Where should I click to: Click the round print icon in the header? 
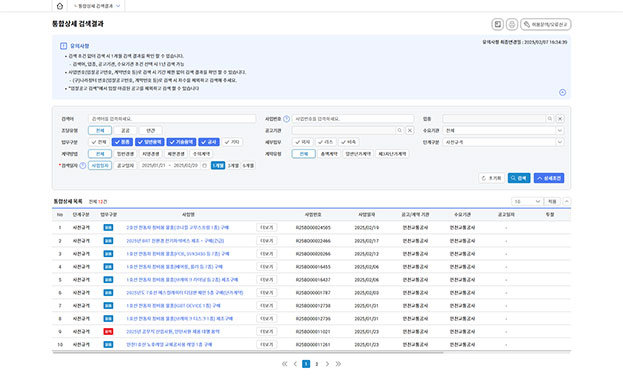click(512, 25)
